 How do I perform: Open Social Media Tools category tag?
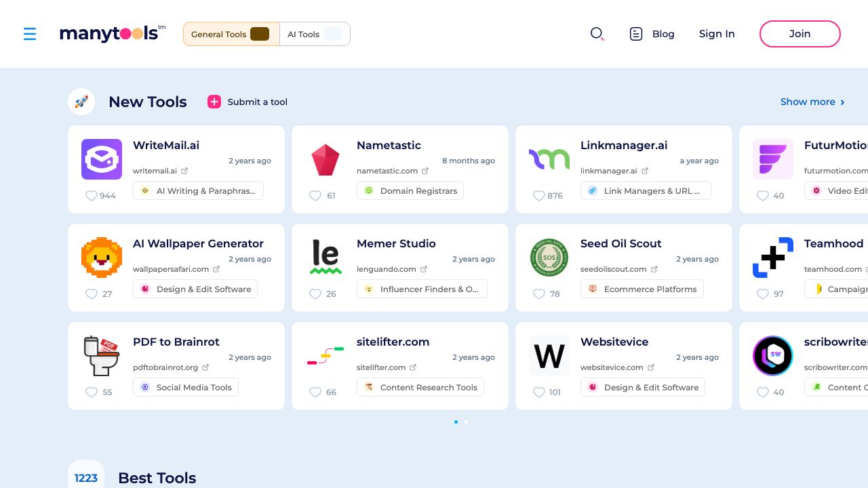pyautogui.click(x=186, y=387)
